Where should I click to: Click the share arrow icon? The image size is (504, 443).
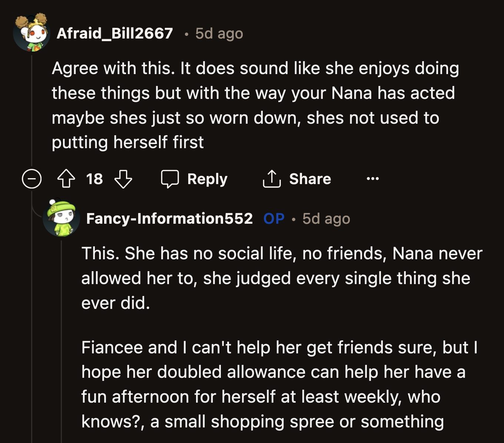272,179
